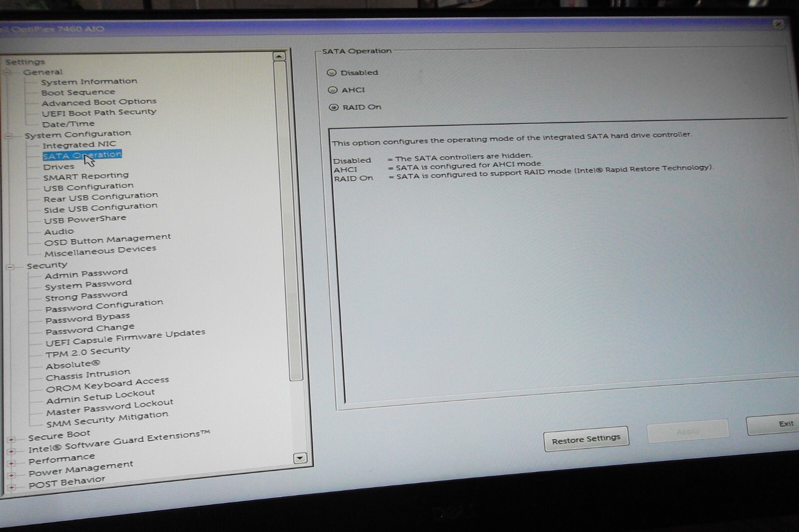
Task: Select Advanced Boot Options
Action: [x=99, y=102]
